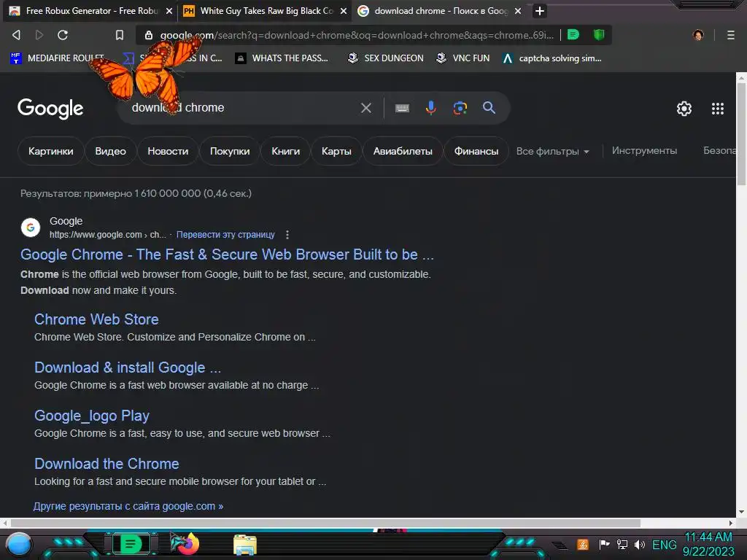Click the vertical scrollbar down arrow
This screenshot has width=747, height=560.
pos(741,513)
